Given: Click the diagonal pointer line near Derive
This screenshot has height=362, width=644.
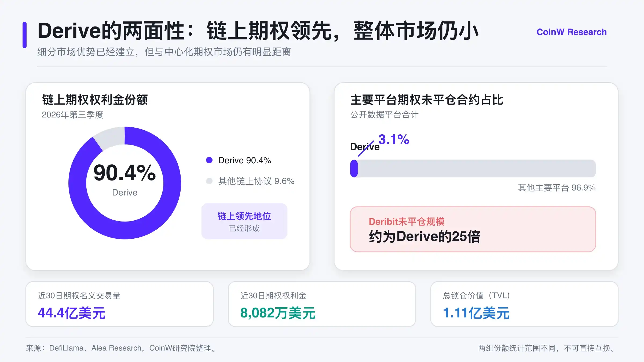Looking at the screenshot, I should (366, 149).
